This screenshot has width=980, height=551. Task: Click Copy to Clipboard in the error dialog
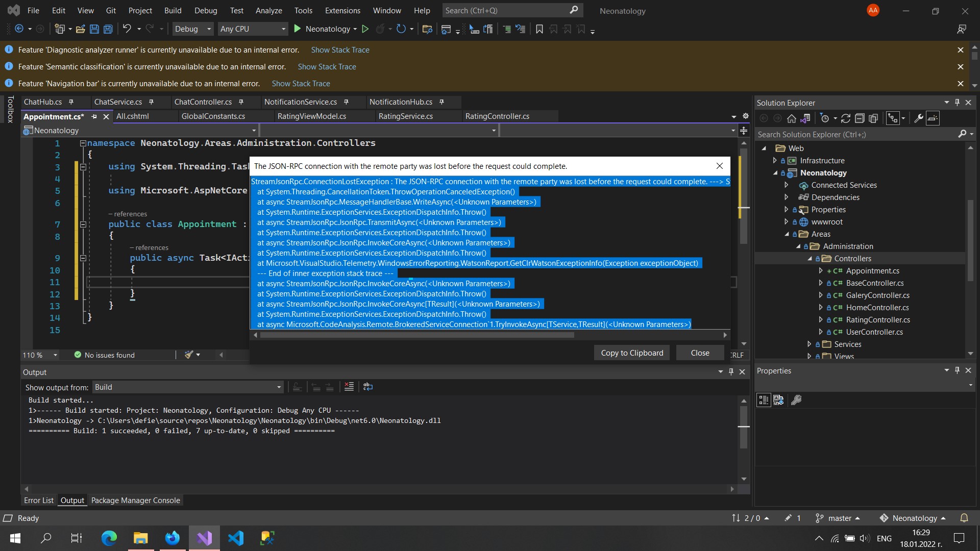click(631, 353)
